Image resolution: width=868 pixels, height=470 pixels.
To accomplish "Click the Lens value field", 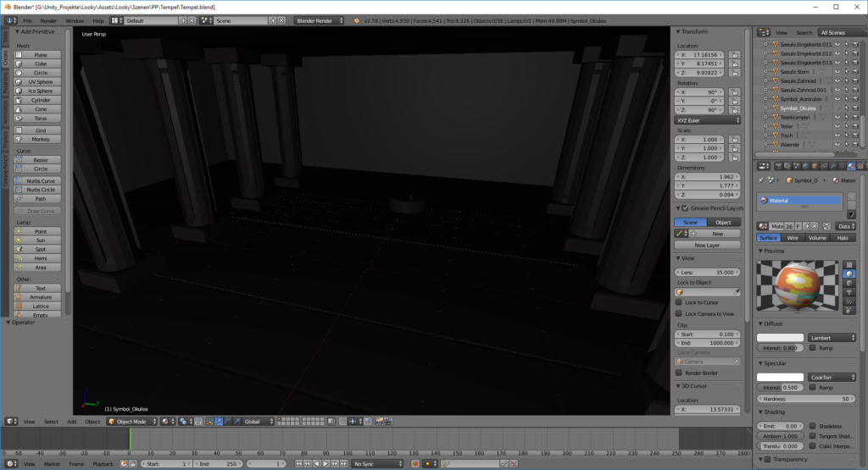I will (x=708, y=272).
